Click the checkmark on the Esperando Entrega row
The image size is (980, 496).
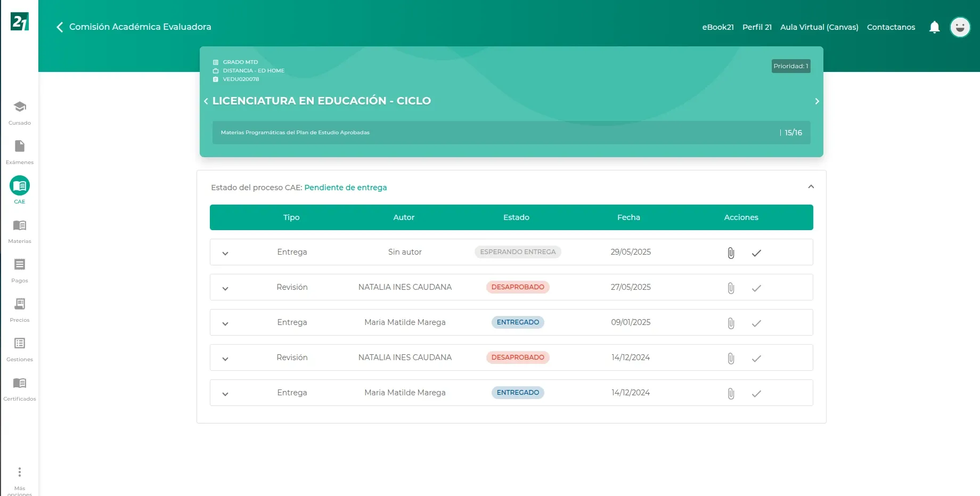[756, 253]
